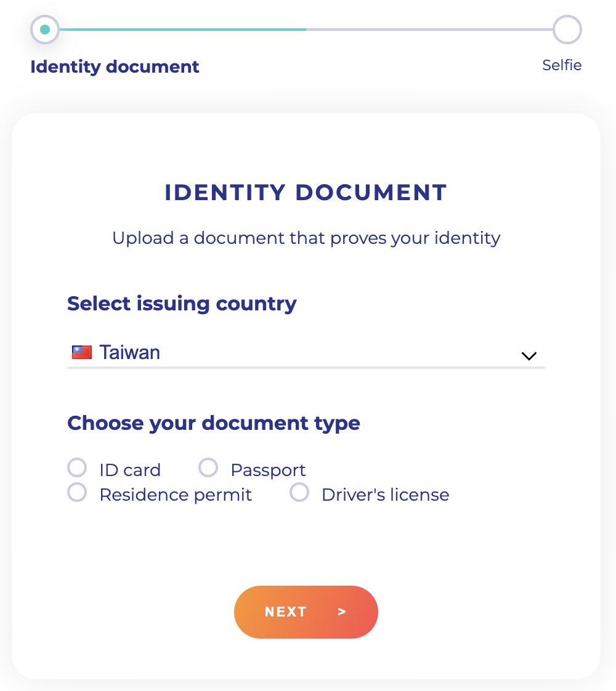Click the Identity document step label
Image resolution: width=616 pixels, height=691 pixels.
[x=115, y=67]
